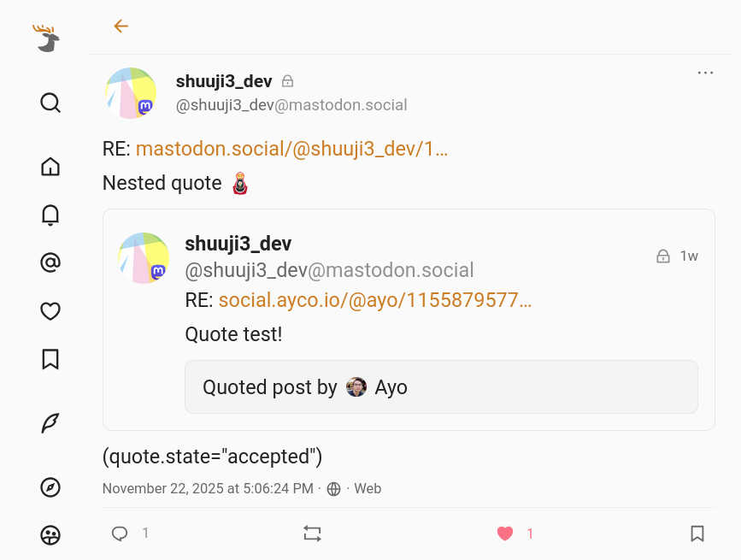The height and width of the screenshot is (560, 741).
Task: Compose a new post with the feather icon
Action: click(x=50, y=423)
